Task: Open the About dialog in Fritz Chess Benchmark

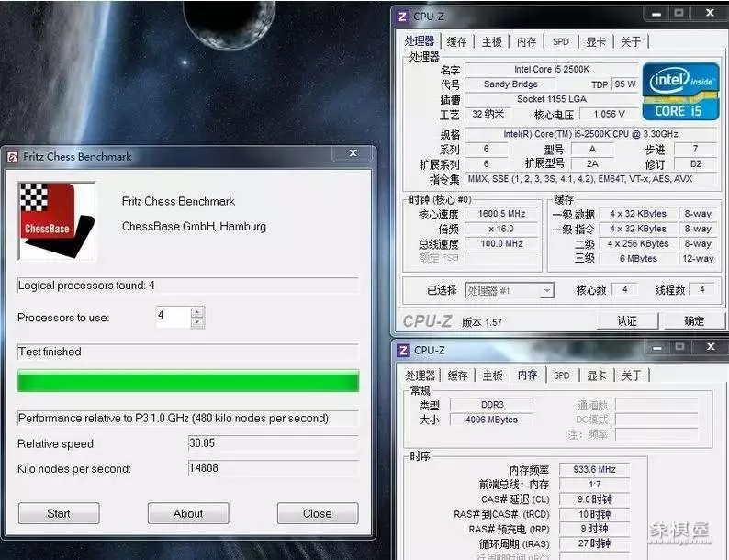Action: point(188,513)
